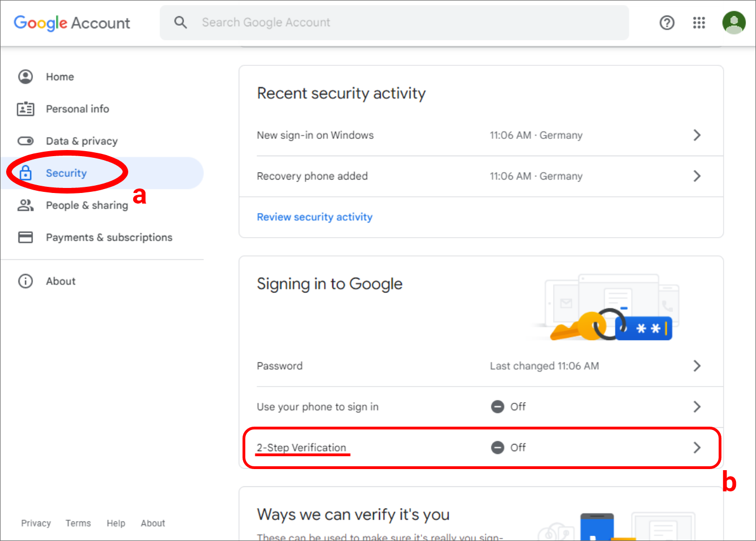
Task: Open the Privacy footer link
Action: pyautogui.click(x=36, y=523)
